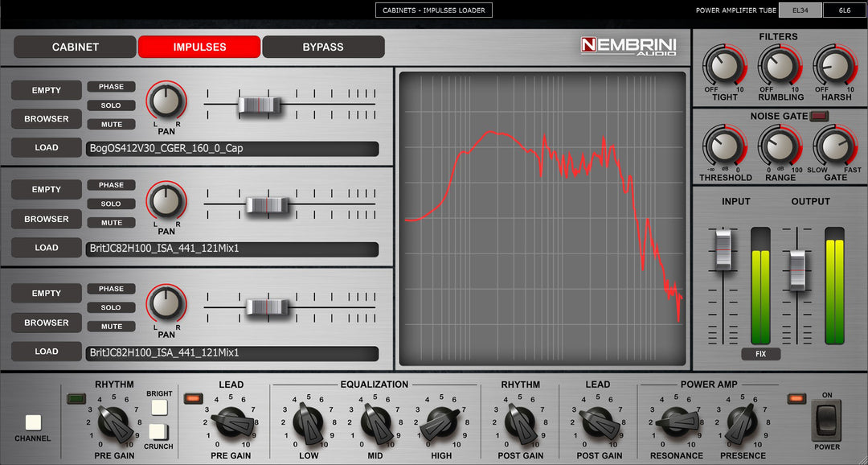The height and width of the screenshot is (465, 868).
Task: Click the level slider of the first slot
Action: pyautogui.click(x=259, y=105)
